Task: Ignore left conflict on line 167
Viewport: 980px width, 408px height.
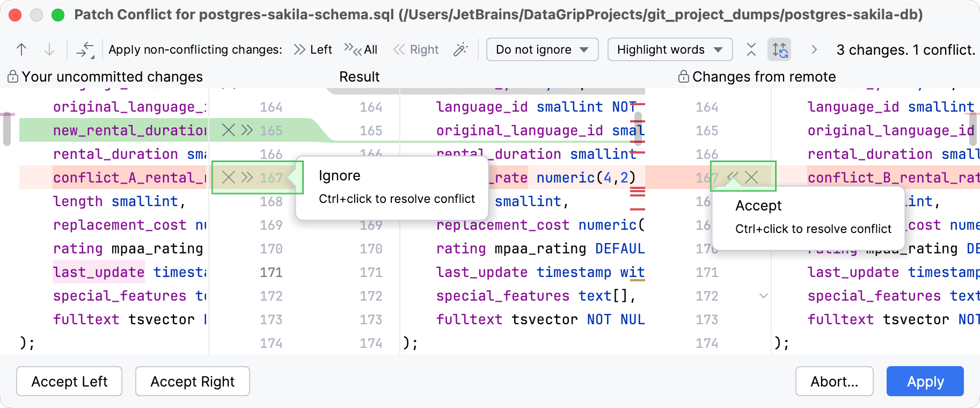Action: [x=229, y=177]
